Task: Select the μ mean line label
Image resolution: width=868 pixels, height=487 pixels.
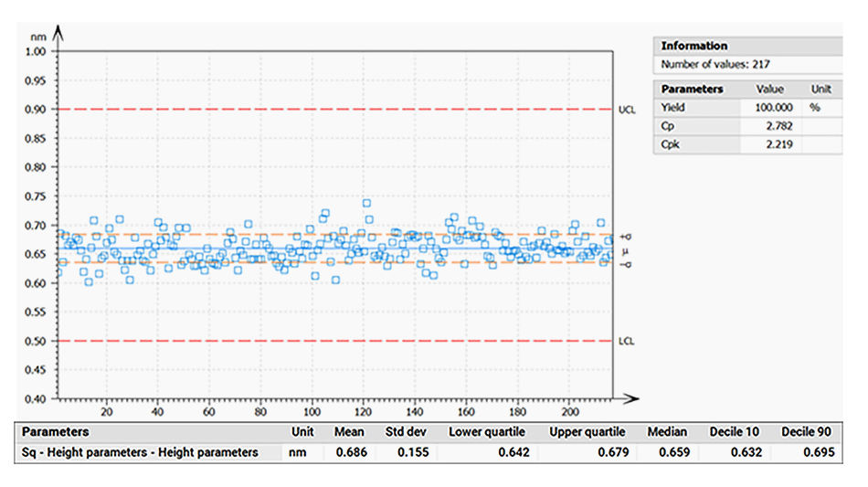Action: (x=625, y=249)
